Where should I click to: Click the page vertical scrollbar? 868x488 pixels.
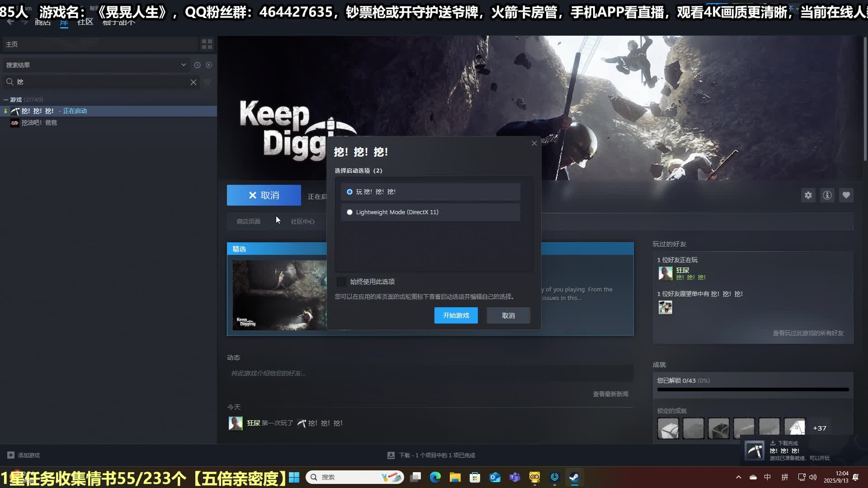click(x=865, y=99)
